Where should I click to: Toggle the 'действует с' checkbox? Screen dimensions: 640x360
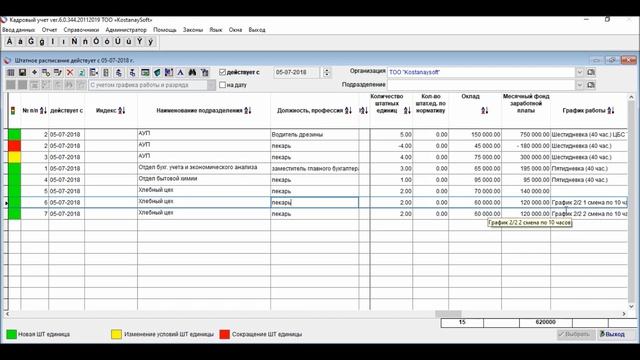point(222,72)
